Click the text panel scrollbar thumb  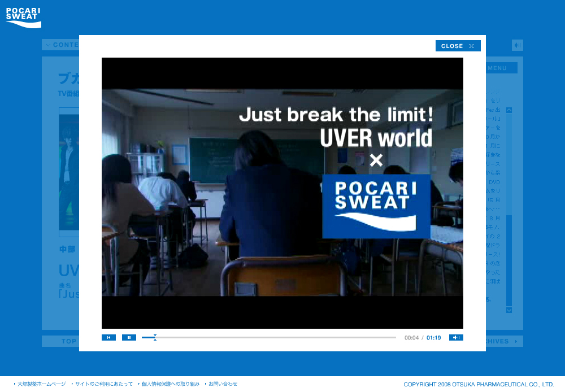click(509, 260)
